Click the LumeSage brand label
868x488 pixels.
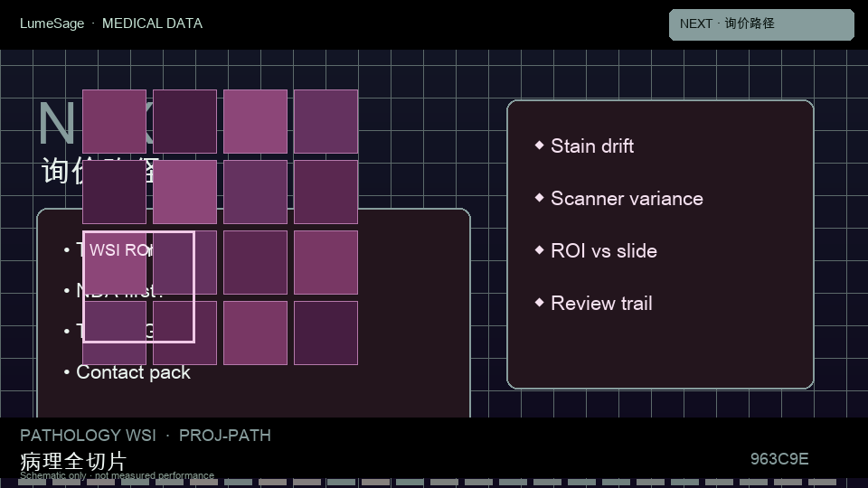tap(52, 23)
